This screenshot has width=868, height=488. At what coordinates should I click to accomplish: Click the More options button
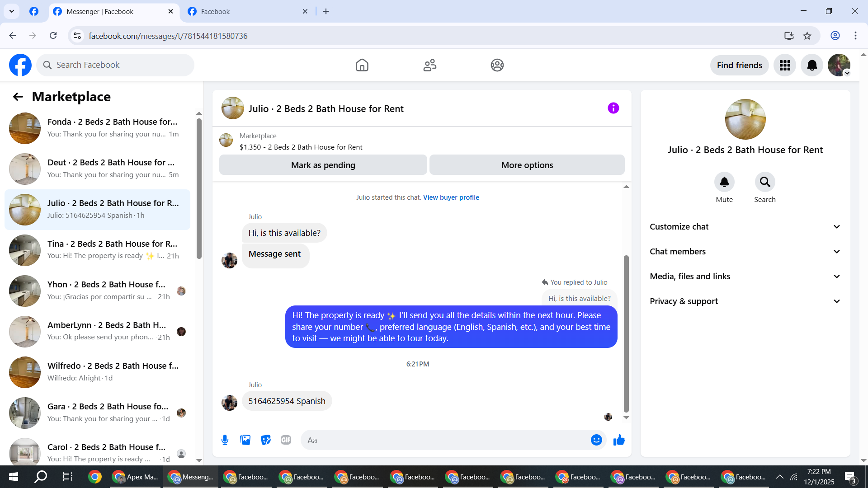click(x=527, y=165)
